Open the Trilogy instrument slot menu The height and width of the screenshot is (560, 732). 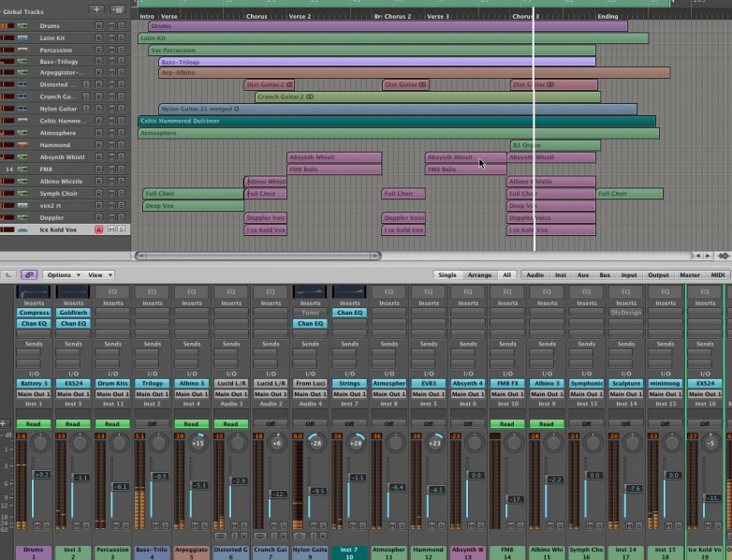(x=153, y=383)
